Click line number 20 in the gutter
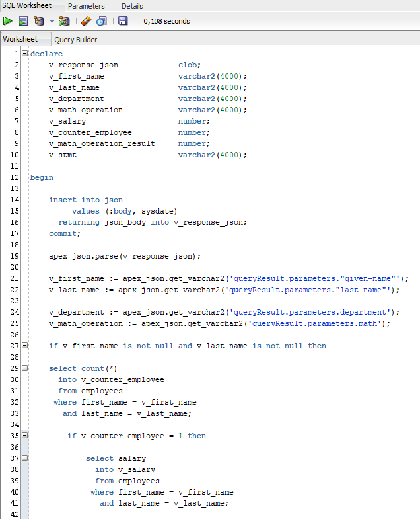 (15, 268)
